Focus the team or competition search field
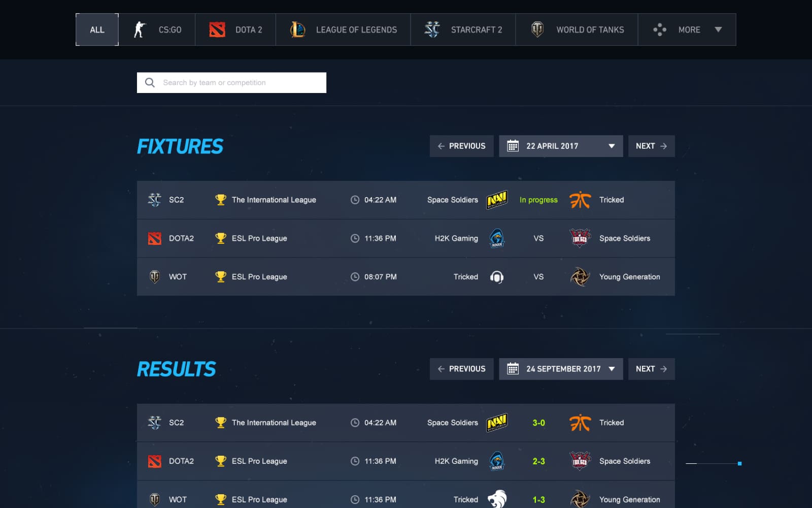The height and width of the screenshot is (508, 812). coord(239,83)
